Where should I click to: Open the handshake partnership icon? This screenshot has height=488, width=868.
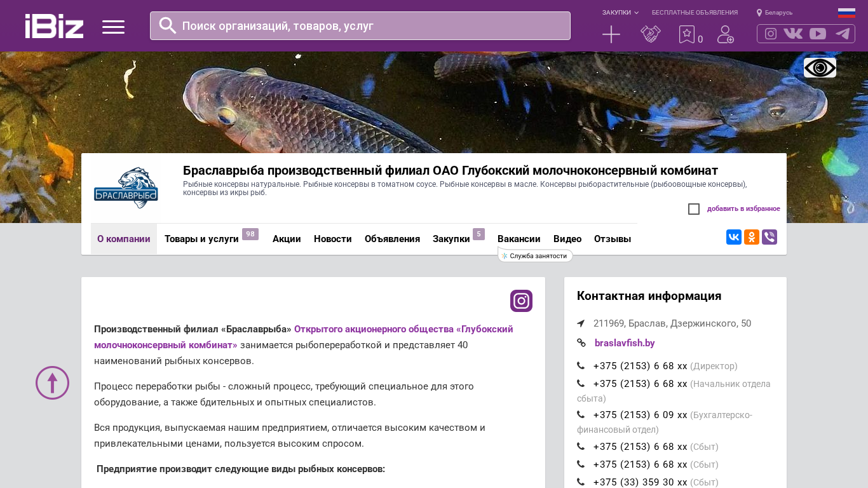[650, 34]
